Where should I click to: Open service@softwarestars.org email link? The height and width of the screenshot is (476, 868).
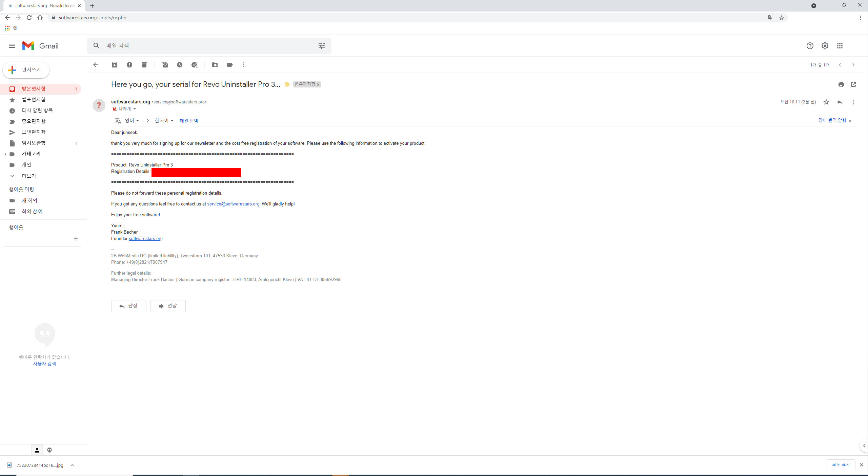233,204
